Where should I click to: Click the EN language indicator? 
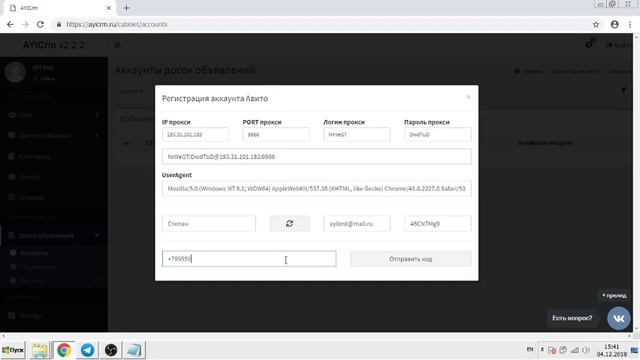(530, 349)
